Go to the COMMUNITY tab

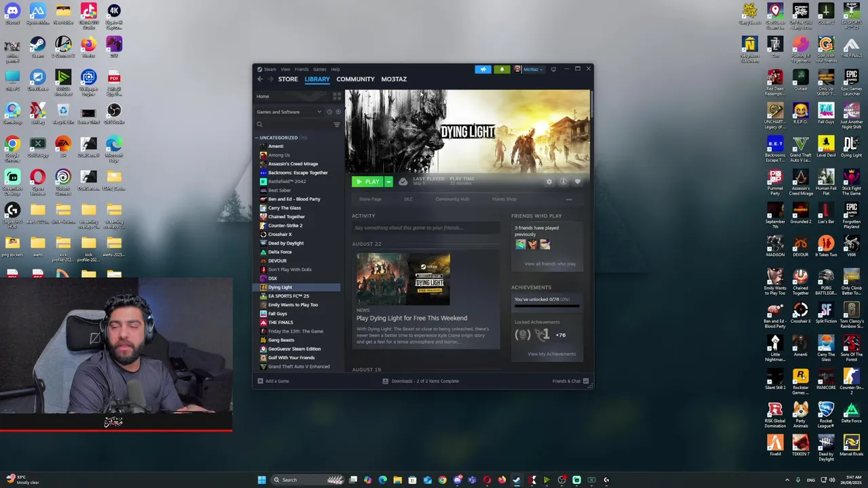click(355, 79)
